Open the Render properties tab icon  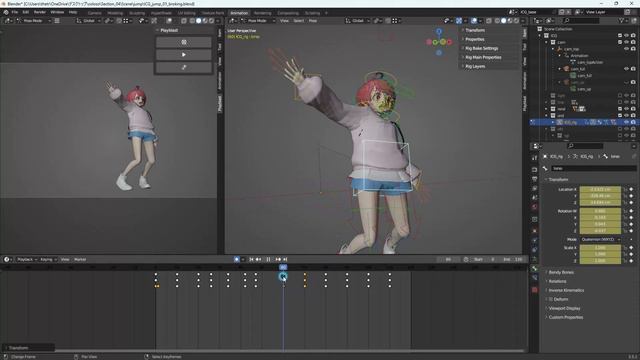535,169
